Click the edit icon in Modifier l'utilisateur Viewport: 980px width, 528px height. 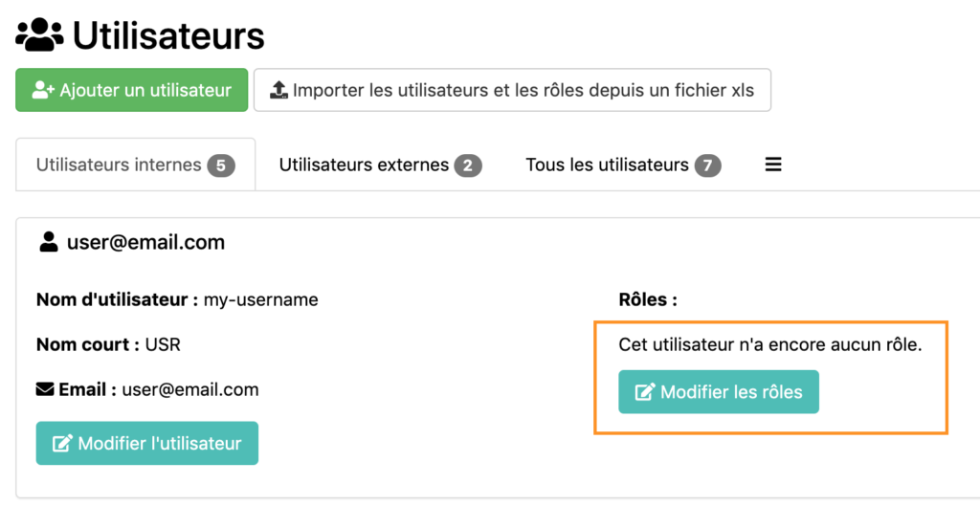[63, 444]
